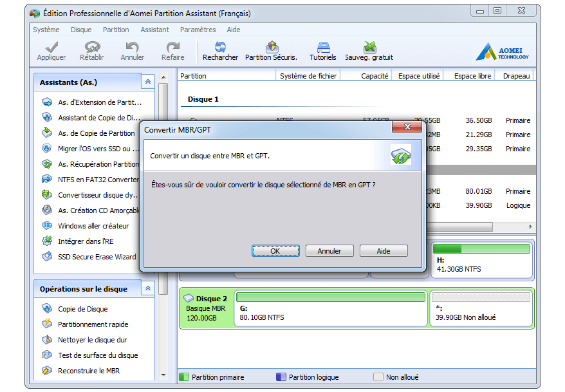The height and width of the screenshot is (392, 565).
Task: Select Reconstruire le MBR operation
Action: (88, 371)
